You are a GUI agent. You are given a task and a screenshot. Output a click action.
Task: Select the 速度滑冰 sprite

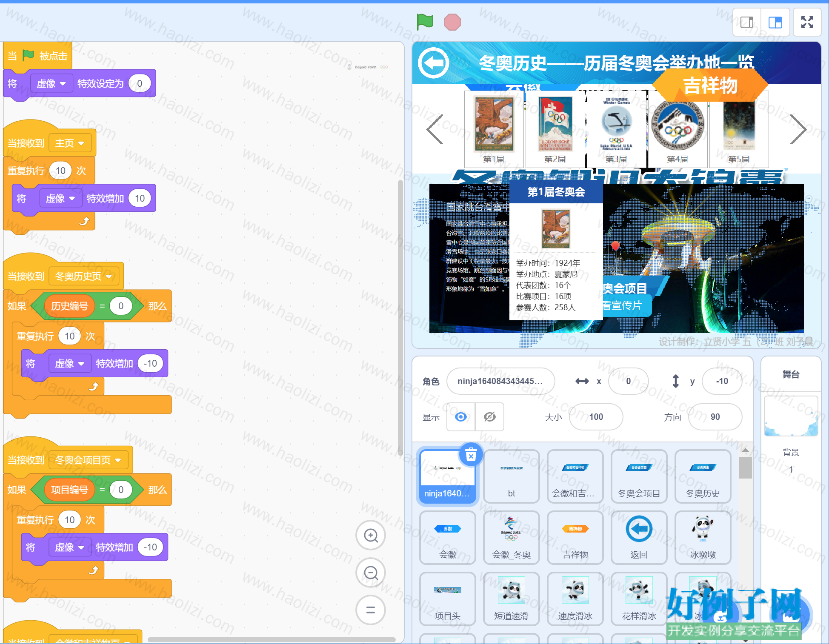[575, 599]
